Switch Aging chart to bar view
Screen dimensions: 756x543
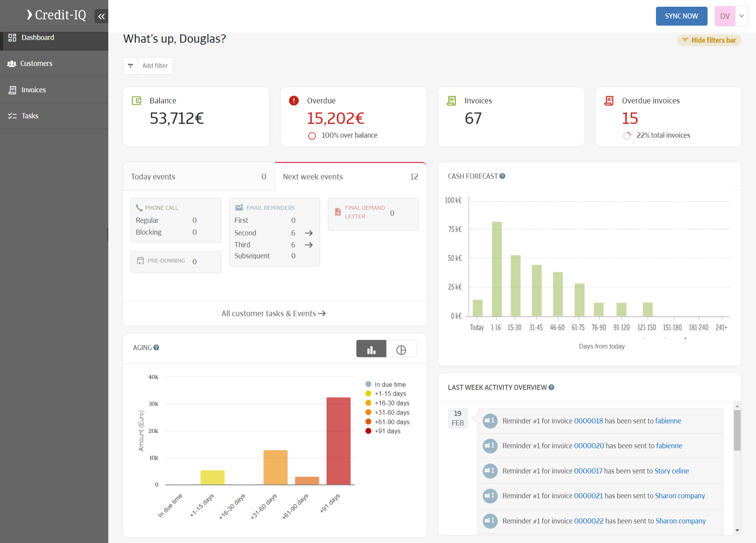[371, 349]
